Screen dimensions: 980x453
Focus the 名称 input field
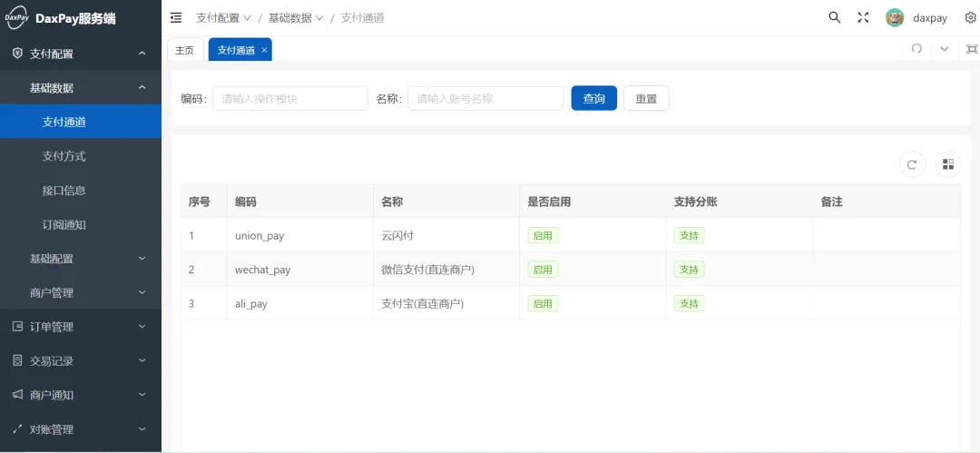pyautogui.click(x=485, y=98)
